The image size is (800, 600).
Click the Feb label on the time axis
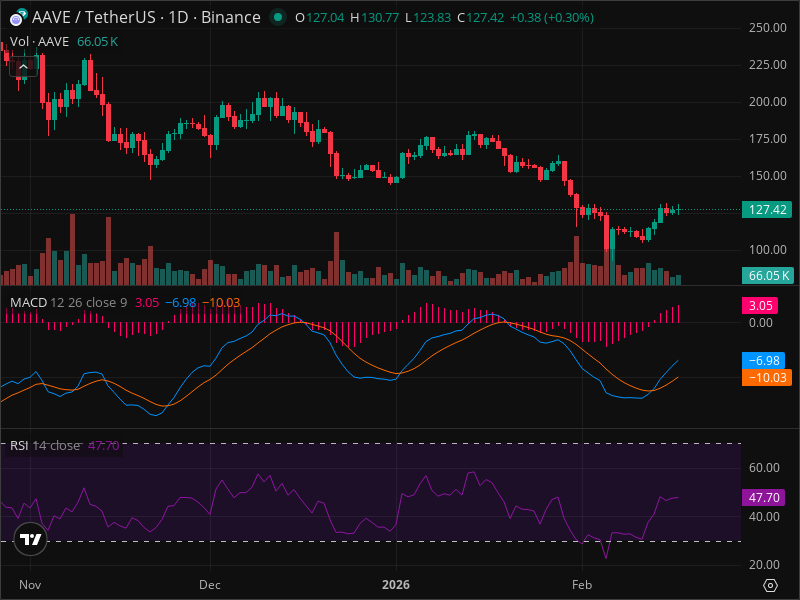tap(582, 585)
